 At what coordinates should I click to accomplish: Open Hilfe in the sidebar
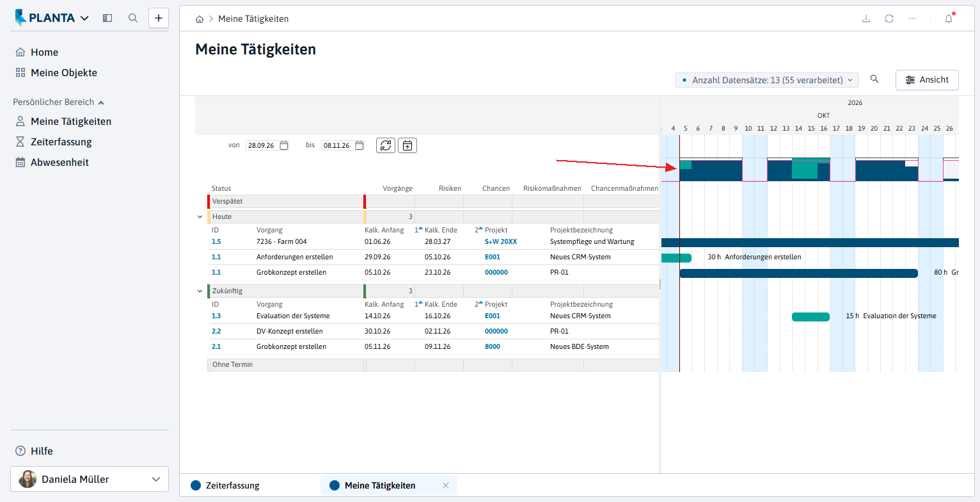pos(34,451)
